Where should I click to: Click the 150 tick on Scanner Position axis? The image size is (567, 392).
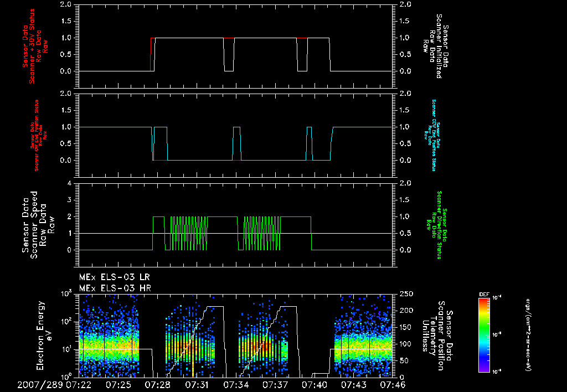[x=406, y=327]
